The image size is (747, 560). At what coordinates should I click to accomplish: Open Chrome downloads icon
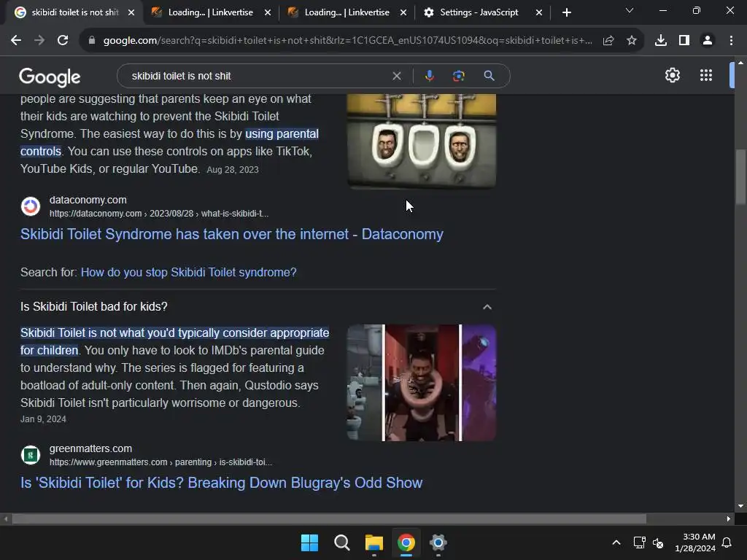[661, 41]
